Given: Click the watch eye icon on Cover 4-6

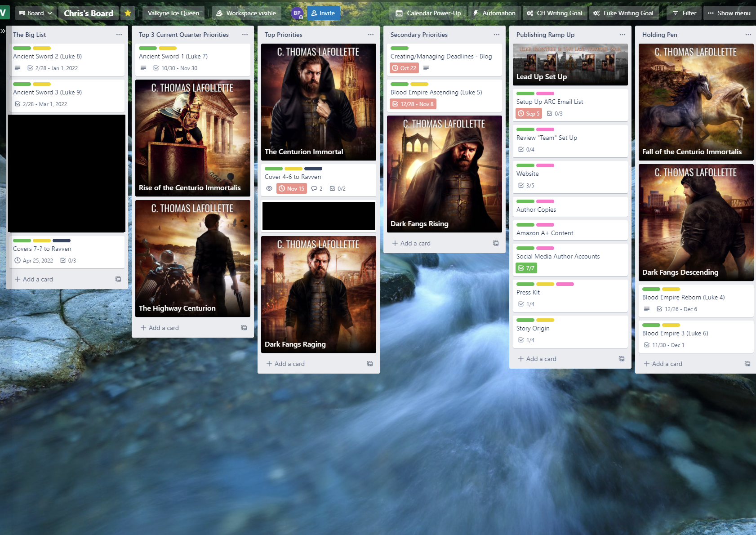Looking at the screenshot, I should (269, 188).
